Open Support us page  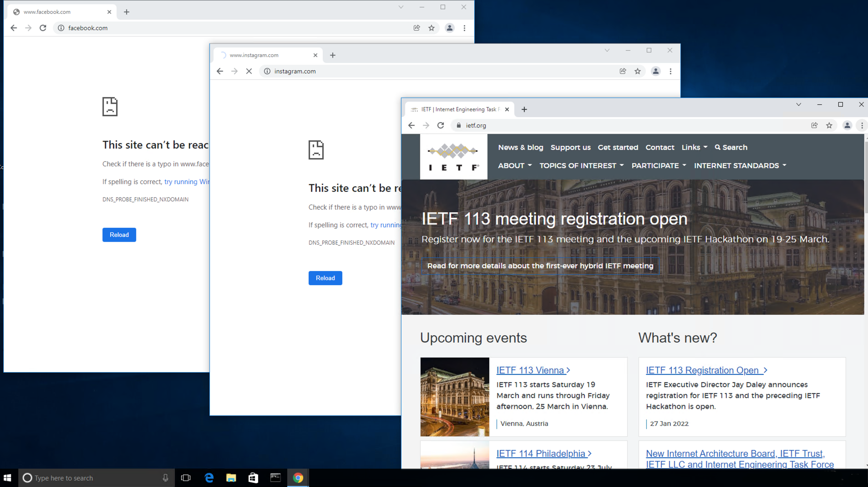pyautogui.click(x=570, y=147)
